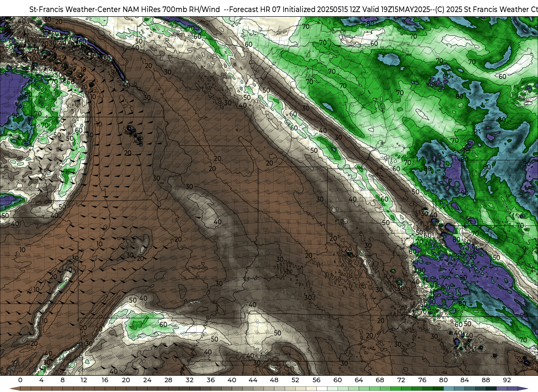The width and height of the screenshot is (538, 392).
Task: Click the map title 'NAM HiRes 700mb RH/Wind'
Action: coord(171,10)
